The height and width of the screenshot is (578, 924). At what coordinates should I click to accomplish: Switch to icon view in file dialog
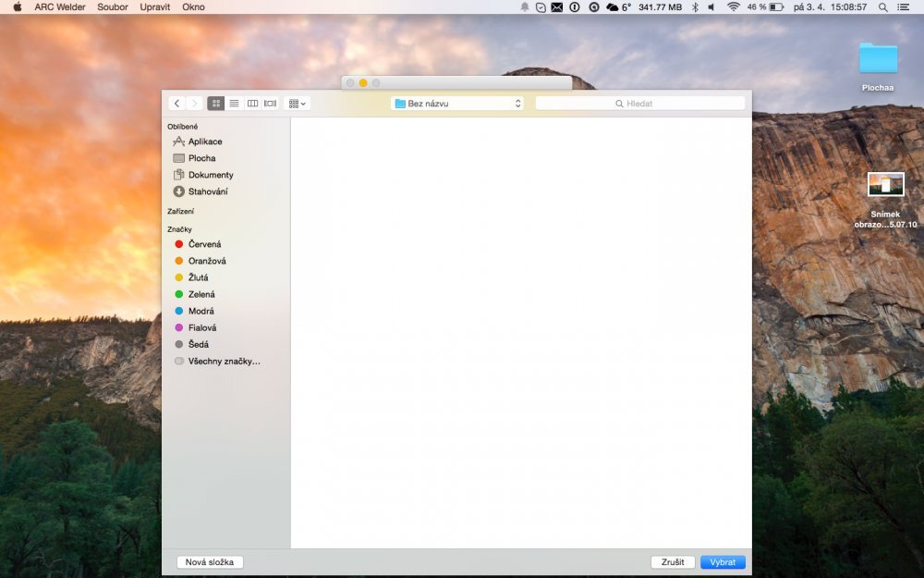tap(216, 104)
